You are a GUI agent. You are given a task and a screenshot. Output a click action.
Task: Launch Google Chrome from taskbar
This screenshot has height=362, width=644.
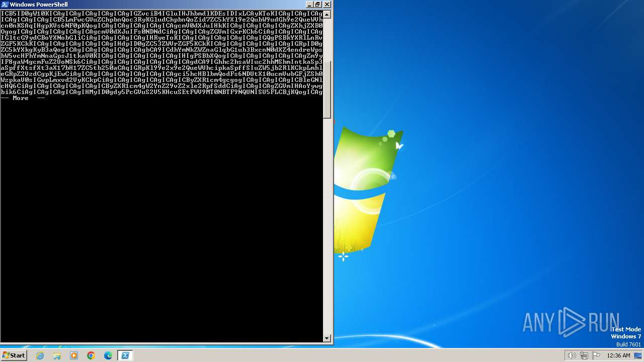pyautogui.click(x=91, y=355)
